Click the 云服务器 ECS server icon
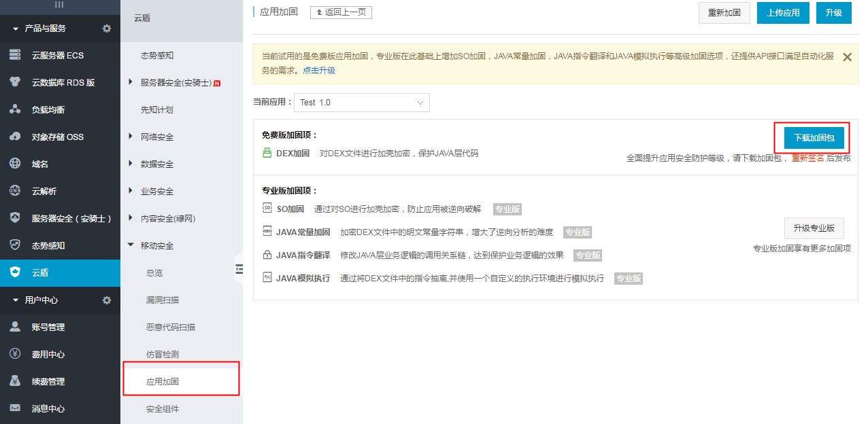This screenshot has height=424, width=868. (x=15, y=55)
